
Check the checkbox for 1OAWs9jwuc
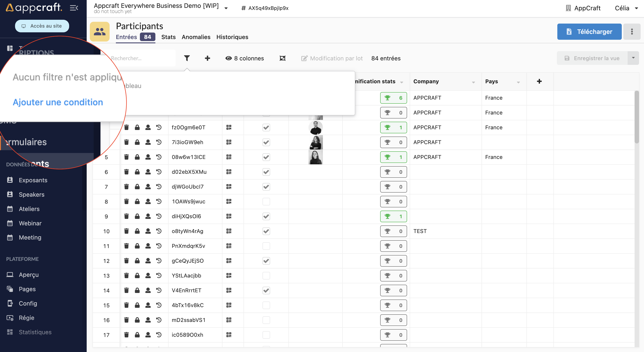[266, 202]
